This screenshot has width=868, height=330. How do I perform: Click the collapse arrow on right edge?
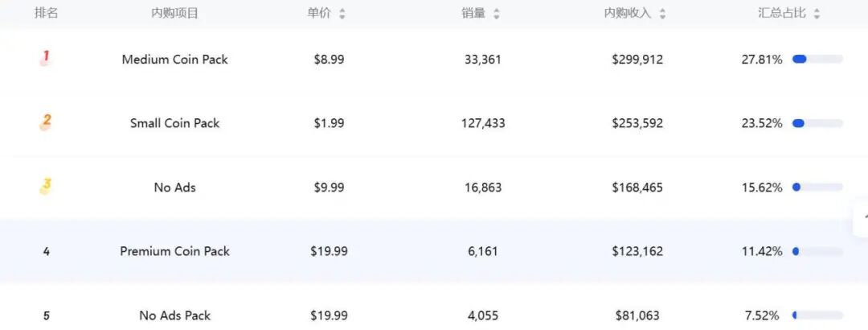tap(862, 217)
